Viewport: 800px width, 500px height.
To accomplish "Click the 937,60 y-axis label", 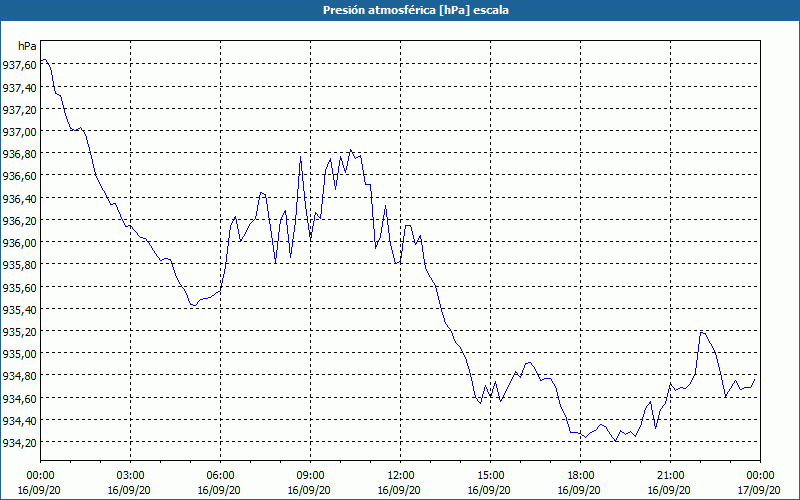I will tap(19, 65).
